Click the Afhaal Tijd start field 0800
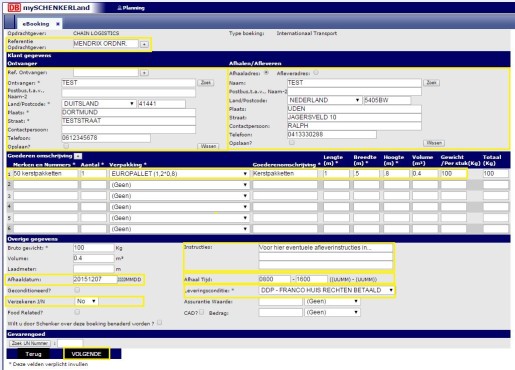This screenshot has width=515, height=370. point(274,279)
